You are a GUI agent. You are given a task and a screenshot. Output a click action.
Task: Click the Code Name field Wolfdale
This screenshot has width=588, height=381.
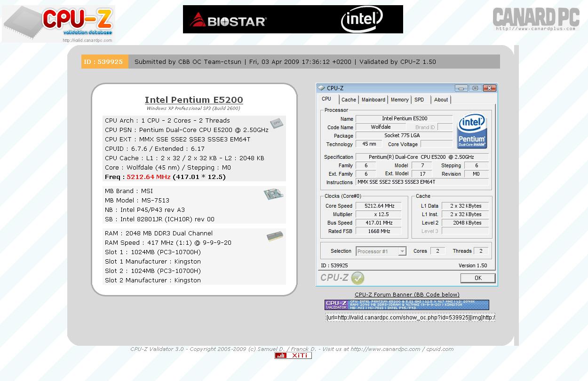(381, 127)
